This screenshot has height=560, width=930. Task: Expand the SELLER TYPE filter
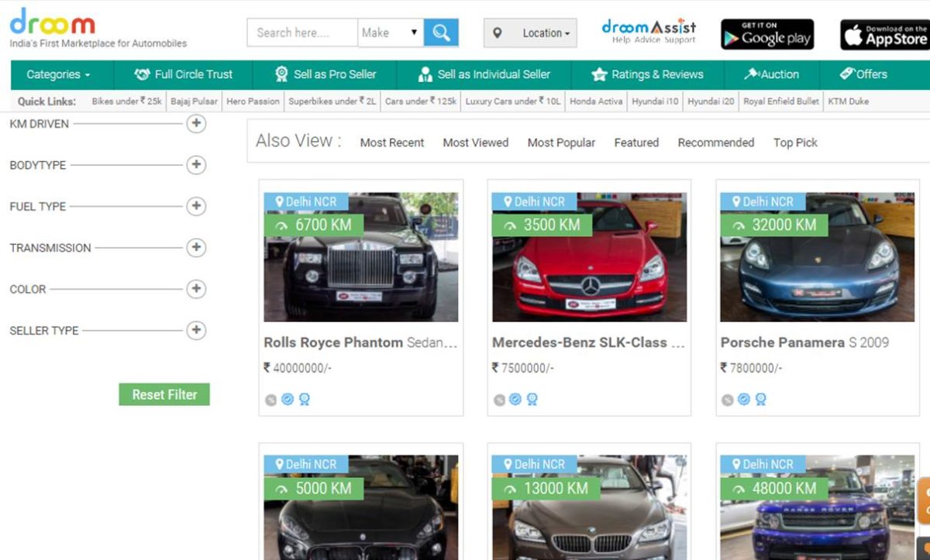click(196, 330)
